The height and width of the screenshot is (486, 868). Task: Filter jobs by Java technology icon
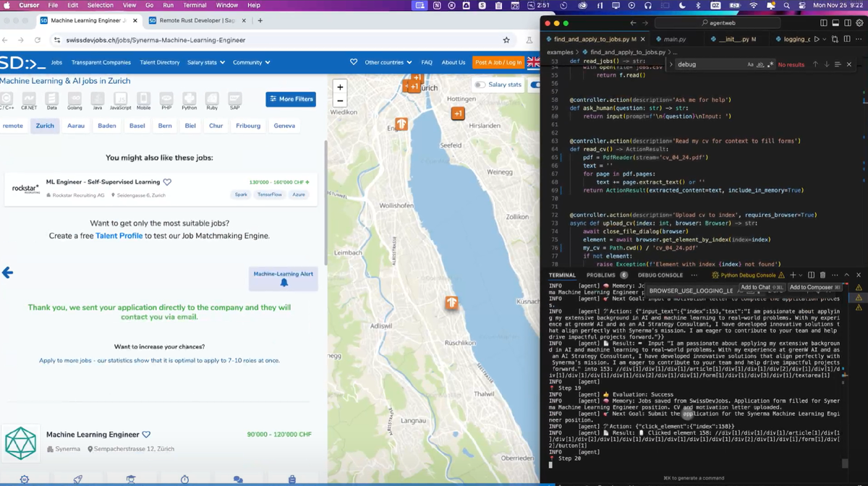tap(97, 100)
